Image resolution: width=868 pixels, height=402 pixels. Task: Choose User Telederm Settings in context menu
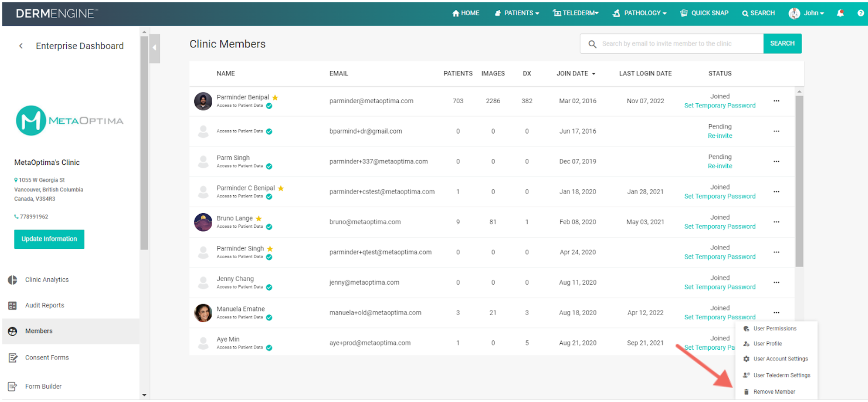pyautogui.click(x=777, y=375)
